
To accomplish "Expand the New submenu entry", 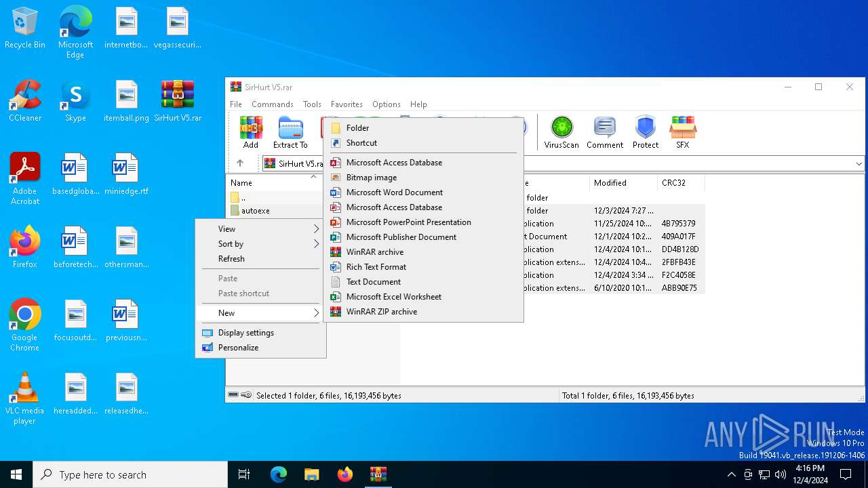I will click(260, 313).
